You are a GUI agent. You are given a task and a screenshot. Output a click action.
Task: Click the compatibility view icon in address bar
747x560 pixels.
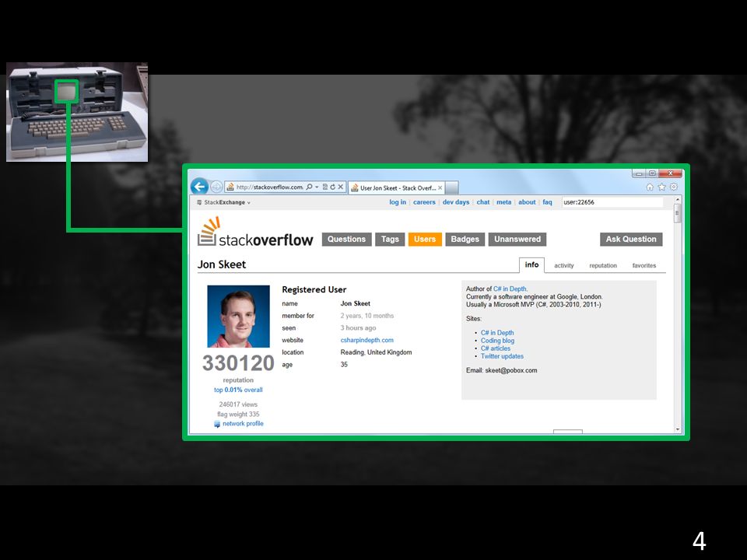pos(325,187)
